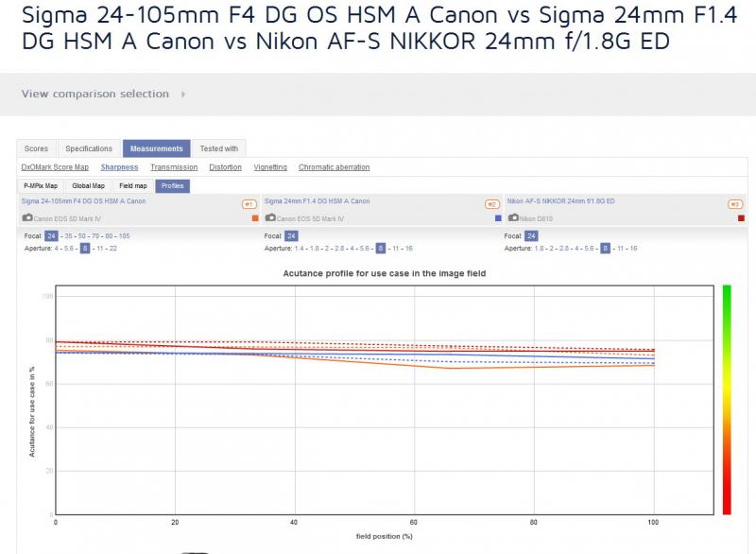
Task: Open the Specifications tab
Action: click(x=89, y=148)
